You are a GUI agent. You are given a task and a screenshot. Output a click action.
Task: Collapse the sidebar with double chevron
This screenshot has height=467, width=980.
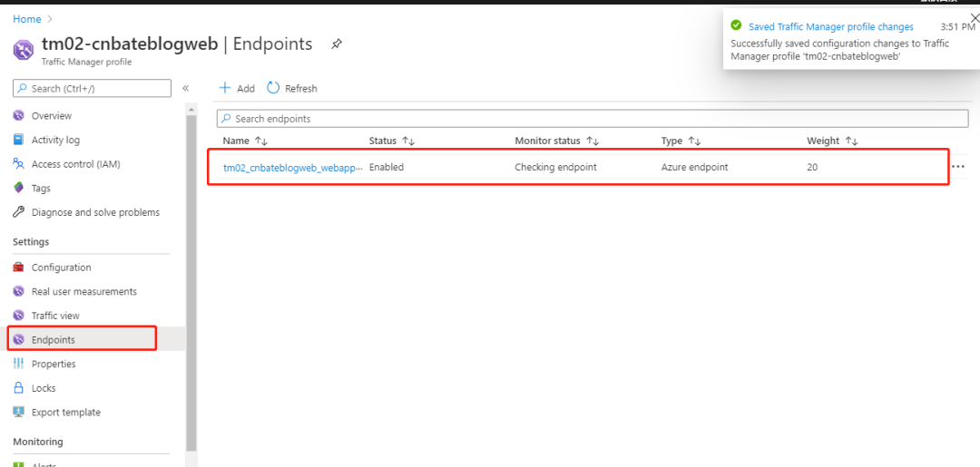pos(186,89)
